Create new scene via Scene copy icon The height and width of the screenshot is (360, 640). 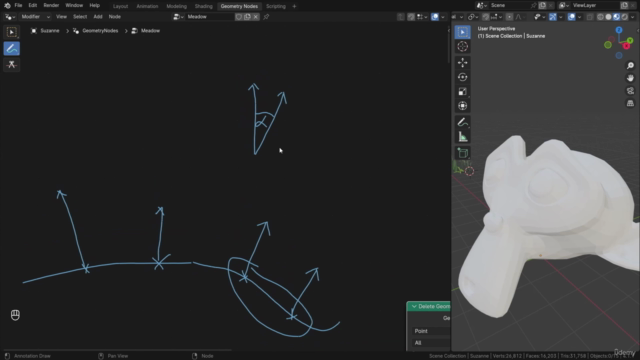coord(542,5)
